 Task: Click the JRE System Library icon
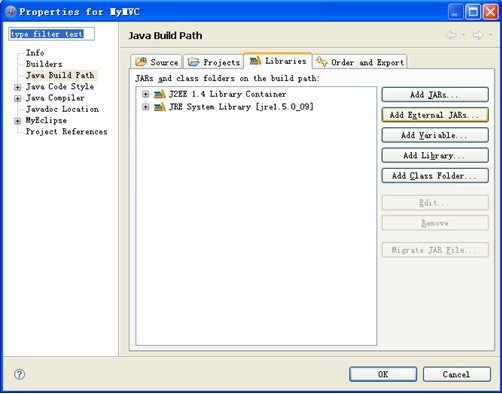(160, 107)
